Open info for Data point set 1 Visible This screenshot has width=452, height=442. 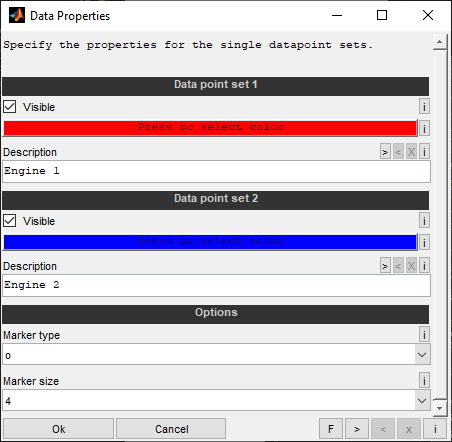(424, 107)
